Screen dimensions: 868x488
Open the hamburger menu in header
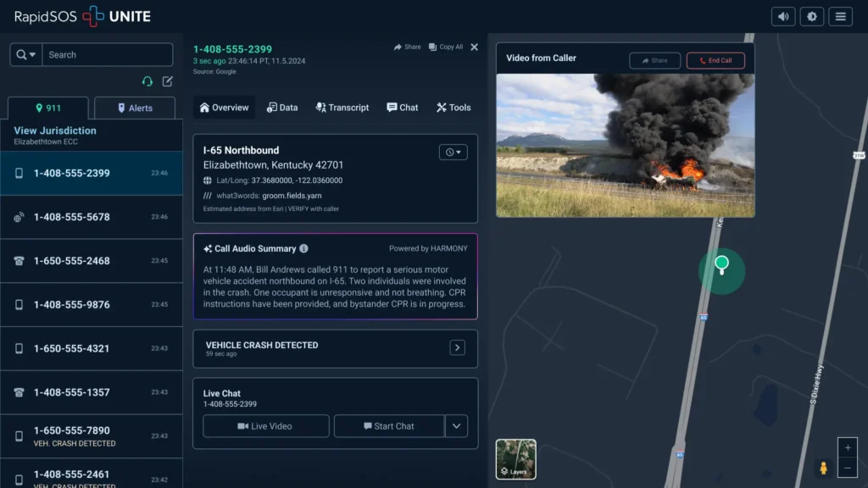[x=840, y=16]
